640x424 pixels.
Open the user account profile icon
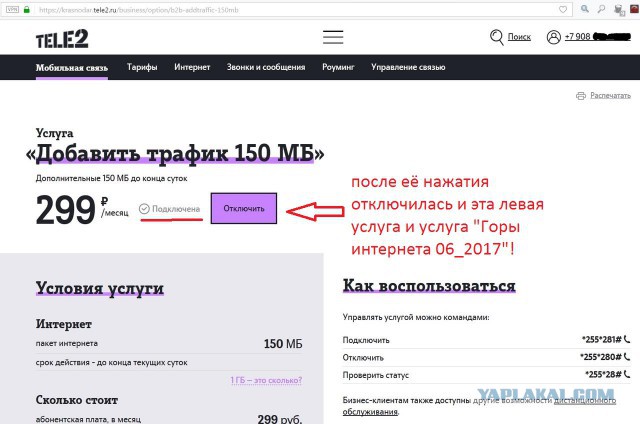(553, 37)
